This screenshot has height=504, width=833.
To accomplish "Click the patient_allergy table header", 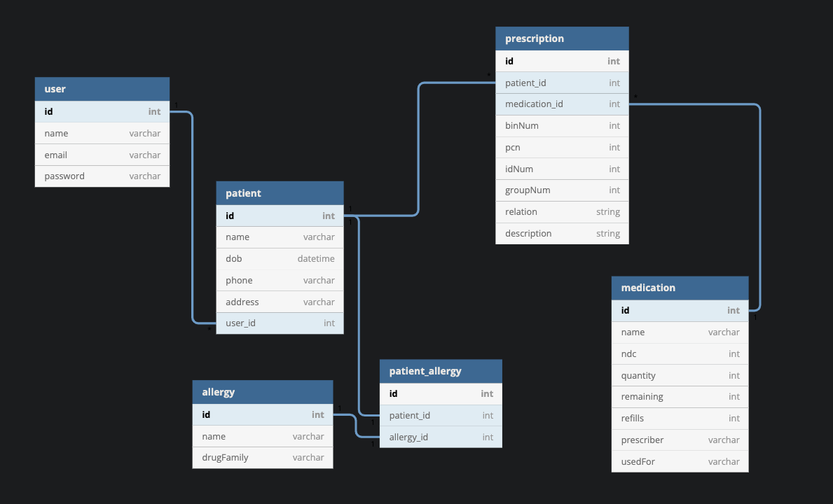I will [441, 371].
